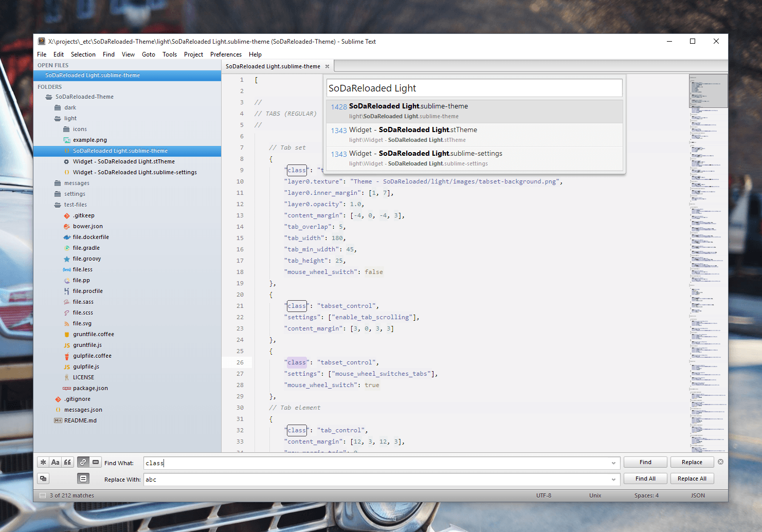Expand the settings folder
Viewport: 762px width, 532px height.
click(58, 194)
